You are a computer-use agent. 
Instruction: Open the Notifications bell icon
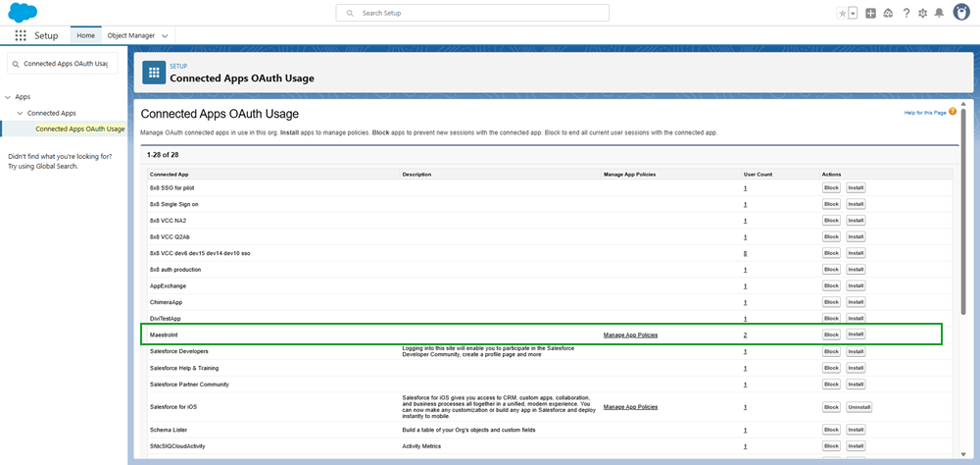pos(939,13)
